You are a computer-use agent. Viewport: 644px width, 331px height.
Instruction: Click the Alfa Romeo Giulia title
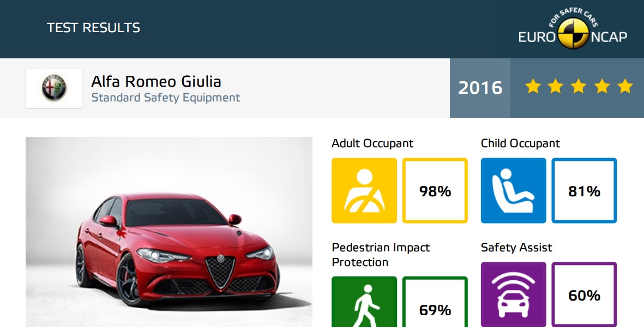tap(156, 81)
